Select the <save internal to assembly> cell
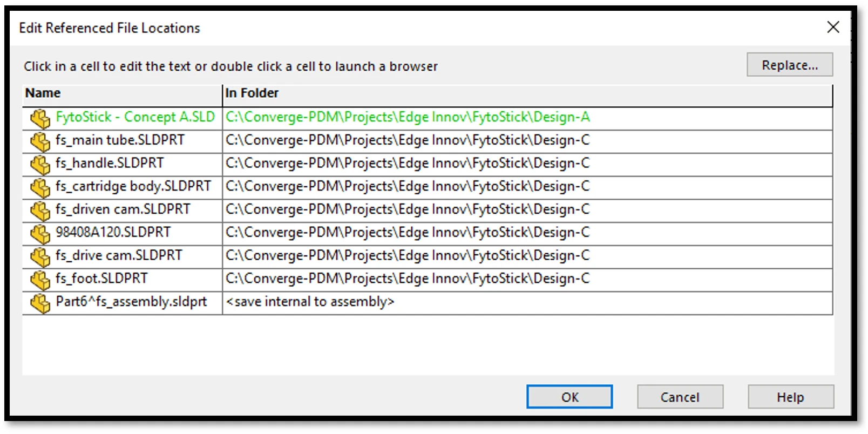868x434 pixels. point(310,302)
